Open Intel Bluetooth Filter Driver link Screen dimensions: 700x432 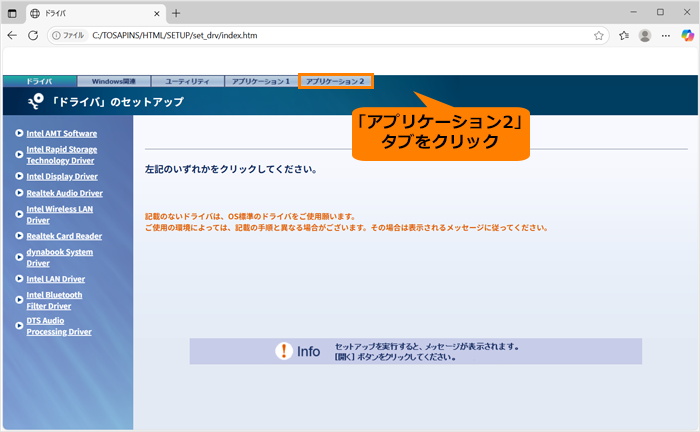[54, 300]
